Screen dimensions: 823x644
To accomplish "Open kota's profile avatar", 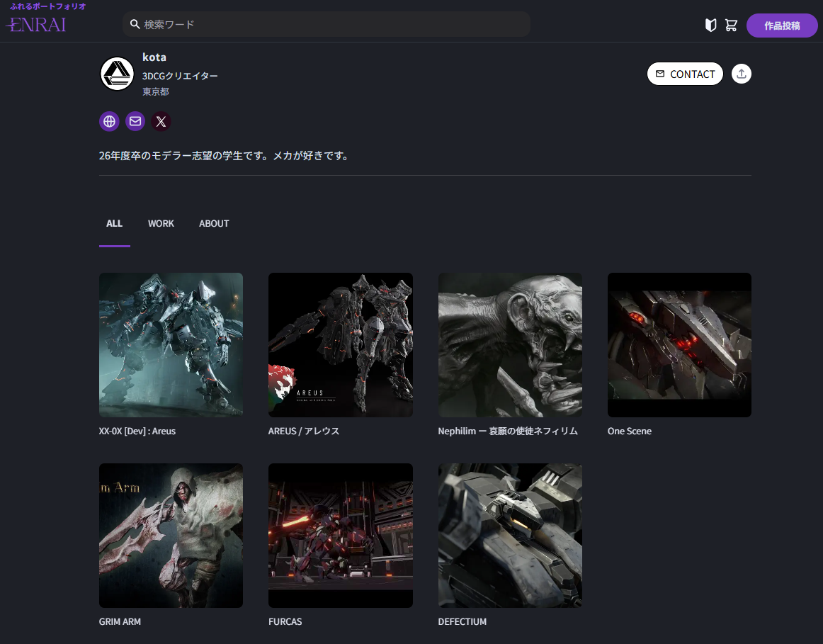I will [117, 74].
